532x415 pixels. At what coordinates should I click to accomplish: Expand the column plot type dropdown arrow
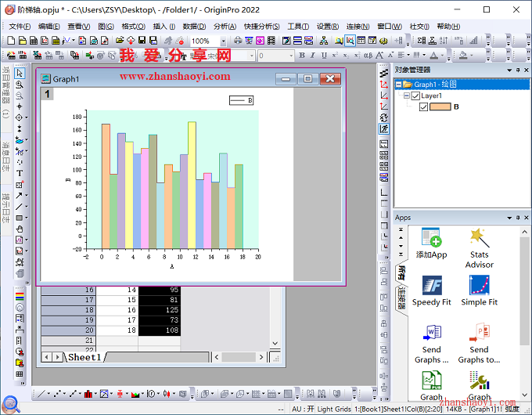click(95, 394)
